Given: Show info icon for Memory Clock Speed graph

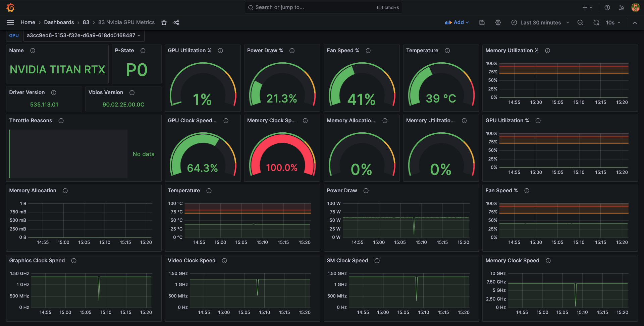Looking at the screenshot, I should point(548,261).
